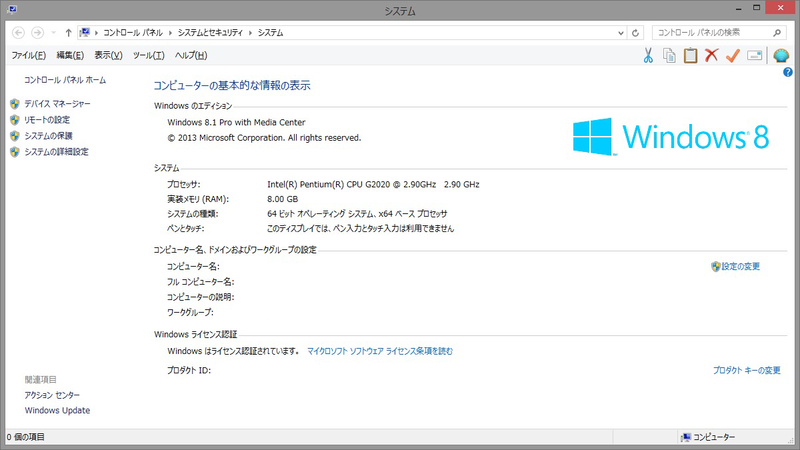Image resolution: width=800 pixels, height=450 pixels.
Task: Open the ファイル(F) menu
Action: pyautogui.click(x=29, y=55)
